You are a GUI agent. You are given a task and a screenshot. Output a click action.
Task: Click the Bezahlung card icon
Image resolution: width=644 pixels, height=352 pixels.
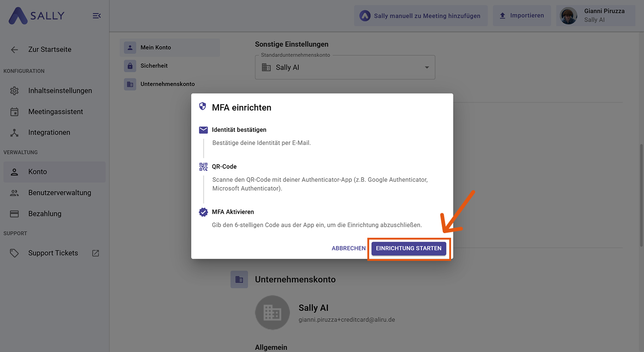(x=13, y=213)
